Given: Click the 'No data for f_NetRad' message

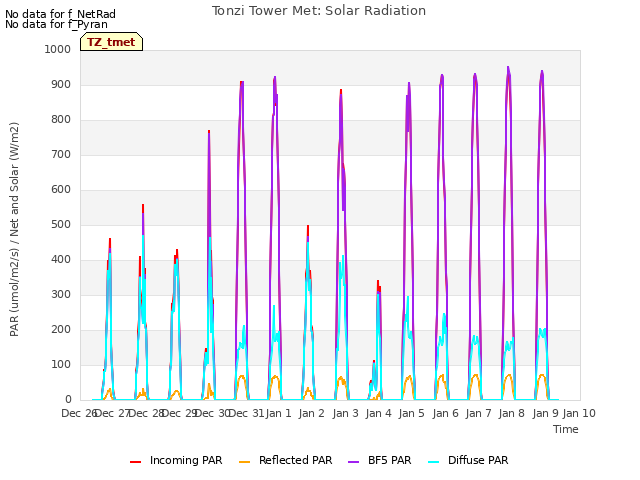Looking at the screenshot, I should [x=60, y=14].
